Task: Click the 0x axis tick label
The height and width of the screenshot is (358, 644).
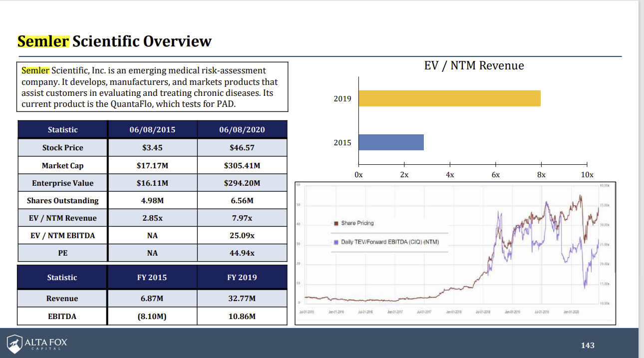Action: (x=358, y=175)
